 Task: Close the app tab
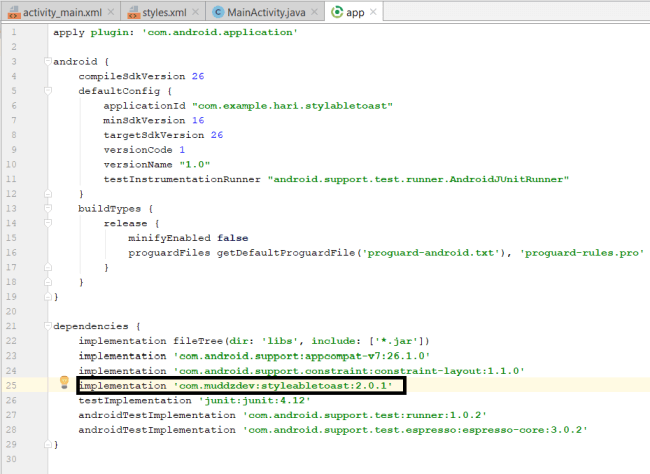(373, 12)
